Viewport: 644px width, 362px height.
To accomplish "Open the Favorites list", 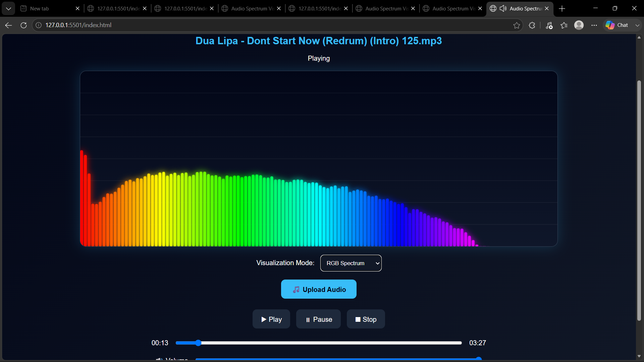I will pyautogui.click(x=564, y=25).
